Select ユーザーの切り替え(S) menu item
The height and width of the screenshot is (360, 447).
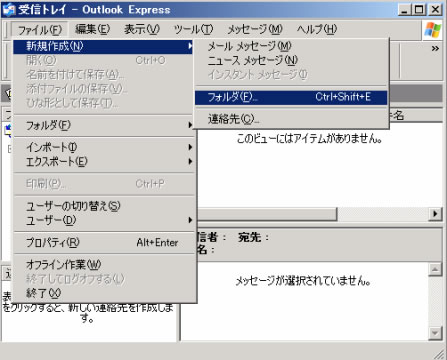pos(103,206)
